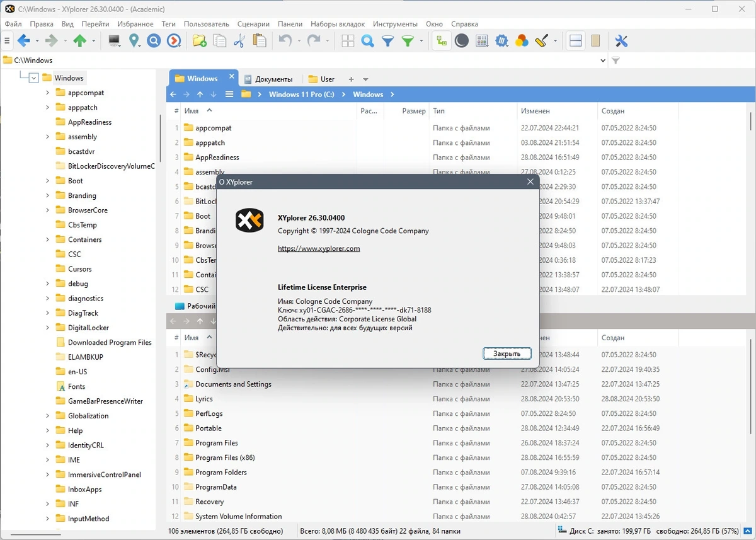Open the Файл menu
This screenshot has width=756, height=540.
[x=13, y=24]
